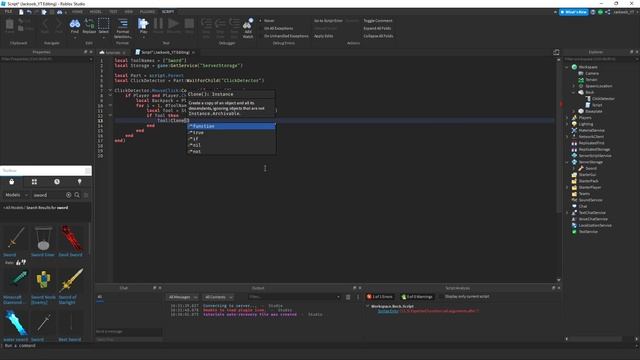This screenshot has height=360, width=640.
Task: Switch to the TEST ribbon tab
Action: pos(113,12)
